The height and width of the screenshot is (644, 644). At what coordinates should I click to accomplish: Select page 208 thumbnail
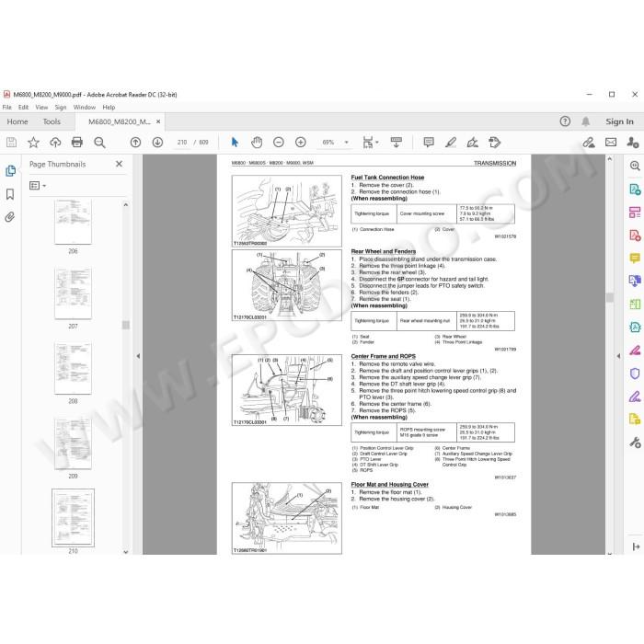point(73,368)
